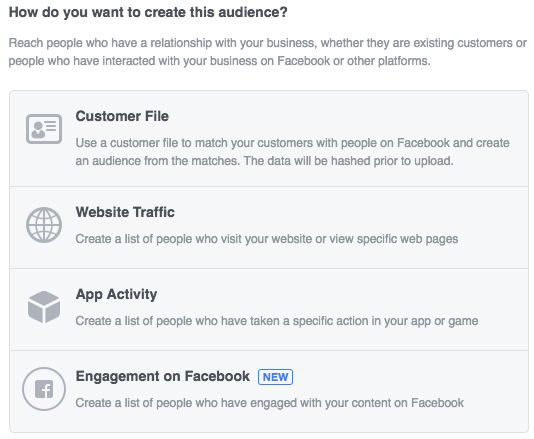Click the word 'Facebook' in Engagement title
Screen dimensions: 534x439
217,376
